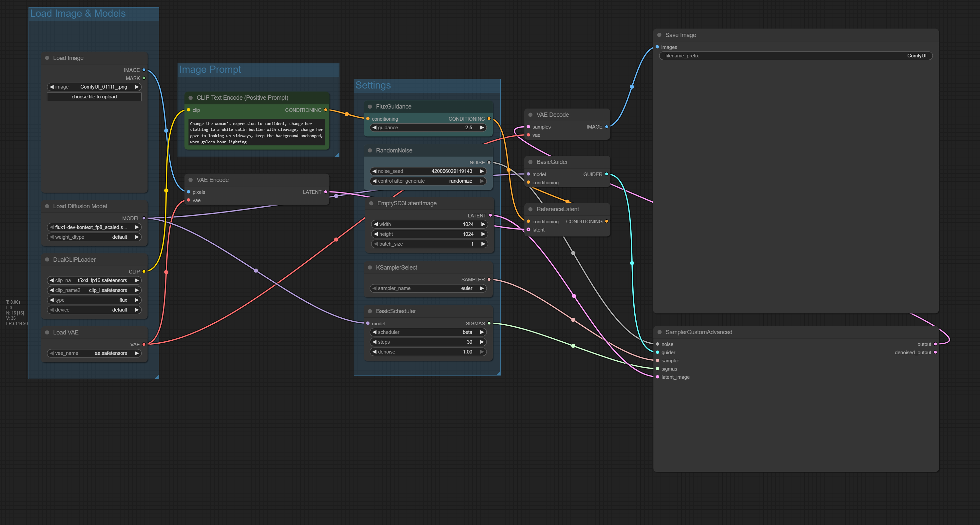Open the weight_dtype dropdown

pos(94,237)
